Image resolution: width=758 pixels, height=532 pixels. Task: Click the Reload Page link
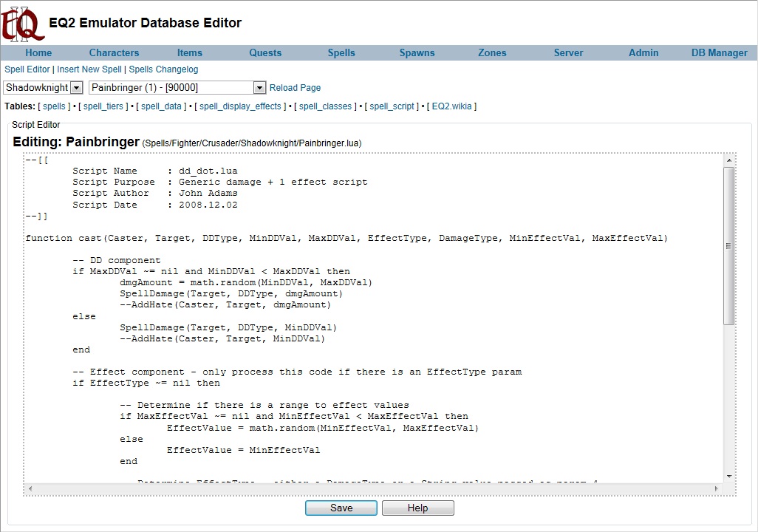(x=295, y=88)
